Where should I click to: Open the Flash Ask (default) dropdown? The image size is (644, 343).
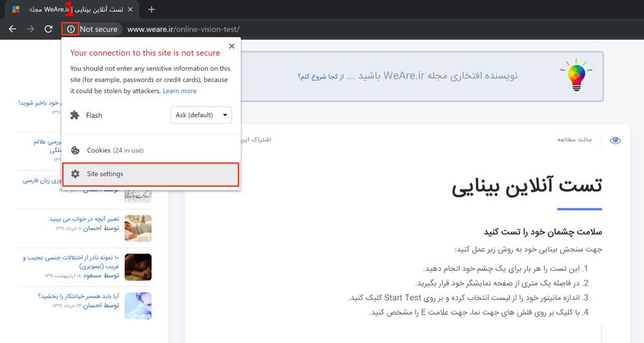[x=201, y=115]
